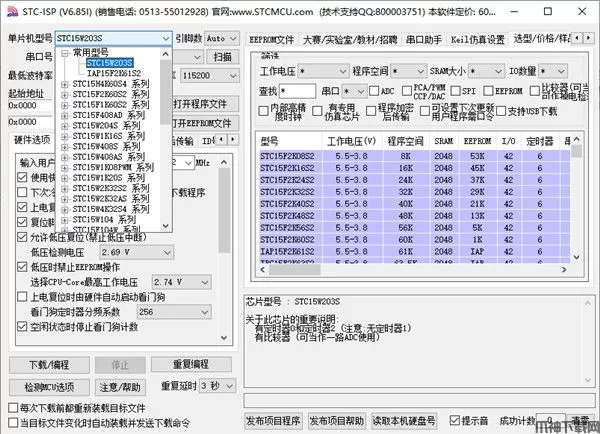This screenshot has width=600, height=434.
Task: Enable 上电复位时由硬件自动启动看门狗
Action: 22,297
